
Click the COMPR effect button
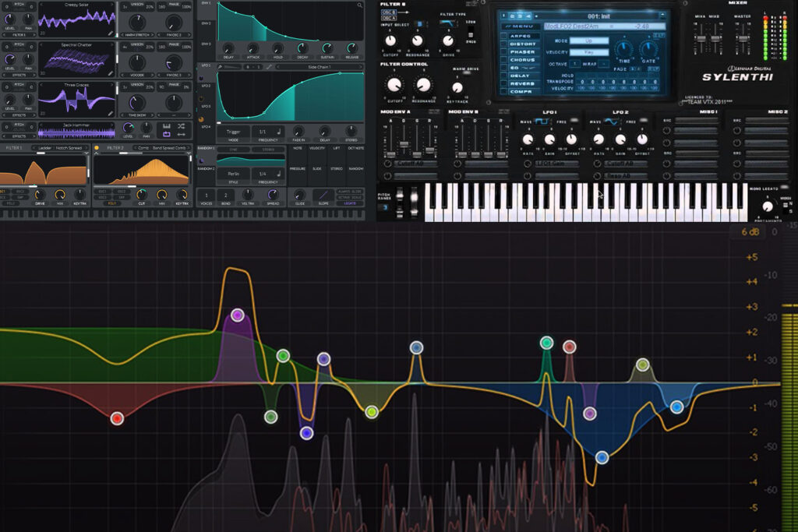[523, 92]
